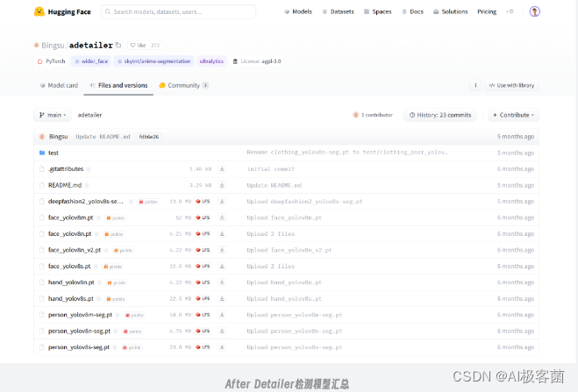Download hand_yolov8n.pt

coord(222,282)
